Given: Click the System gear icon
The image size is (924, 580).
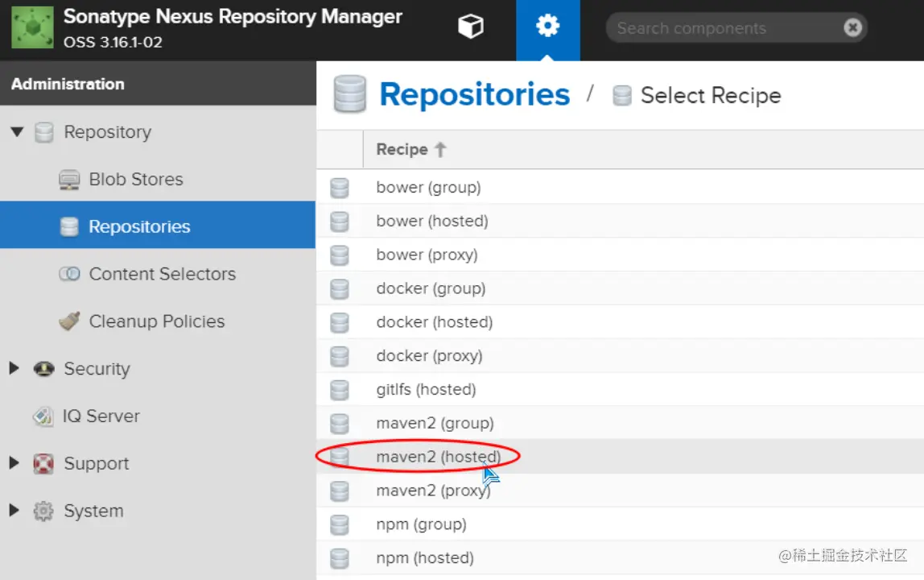Looking at the screenshot, I should coord(43,511).
